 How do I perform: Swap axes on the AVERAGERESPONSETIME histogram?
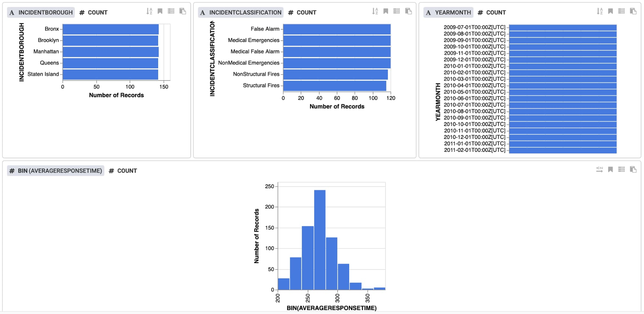tap(599, 170)
